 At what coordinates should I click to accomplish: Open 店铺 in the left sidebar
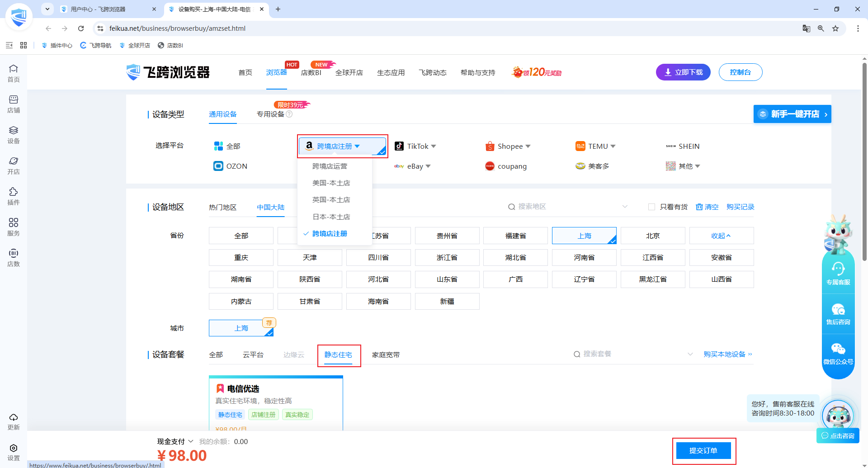14,104
